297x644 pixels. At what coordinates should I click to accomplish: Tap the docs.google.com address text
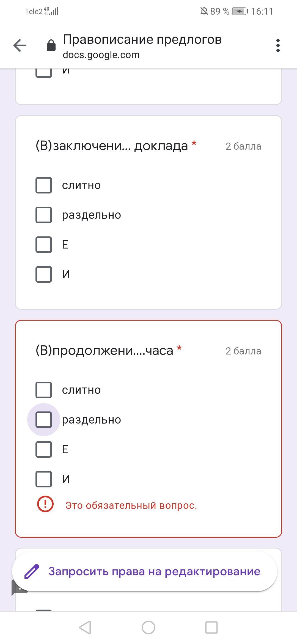pyautogui.click(x=101, y=55)
